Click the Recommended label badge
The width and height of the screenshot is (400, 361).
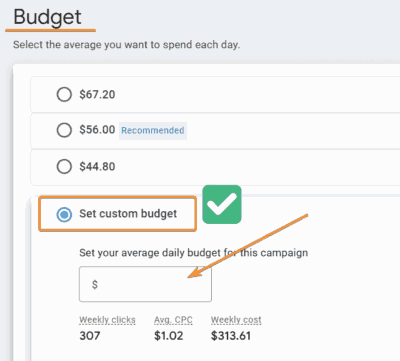(153, 130)
